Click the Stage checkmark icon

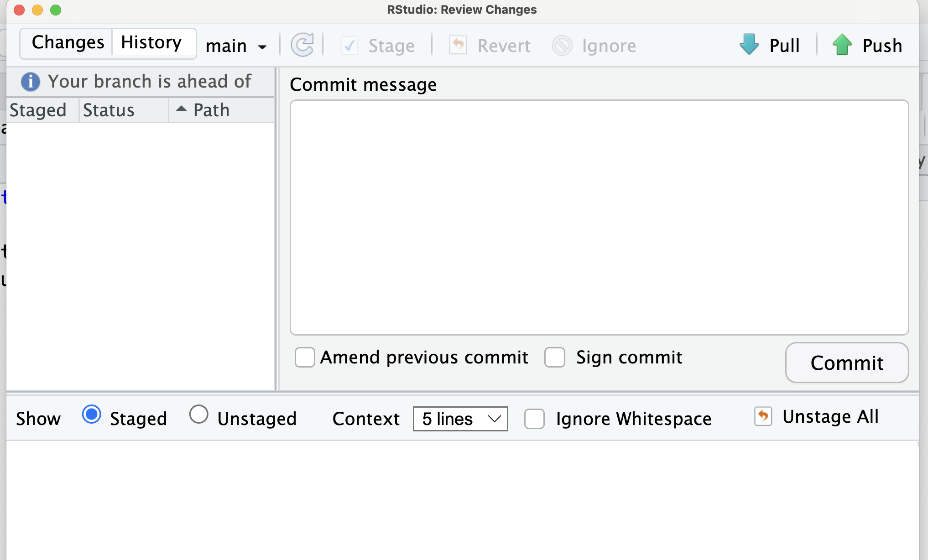[x=349, y=46]
